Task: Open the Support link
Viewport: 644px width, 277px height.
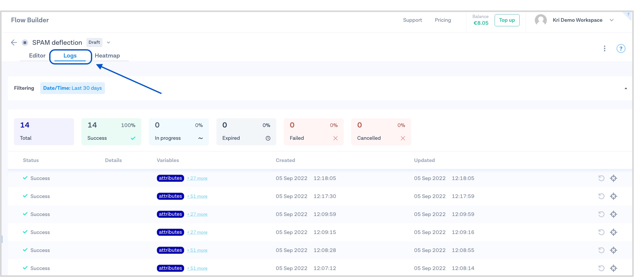Action: [x=412, y=20]
